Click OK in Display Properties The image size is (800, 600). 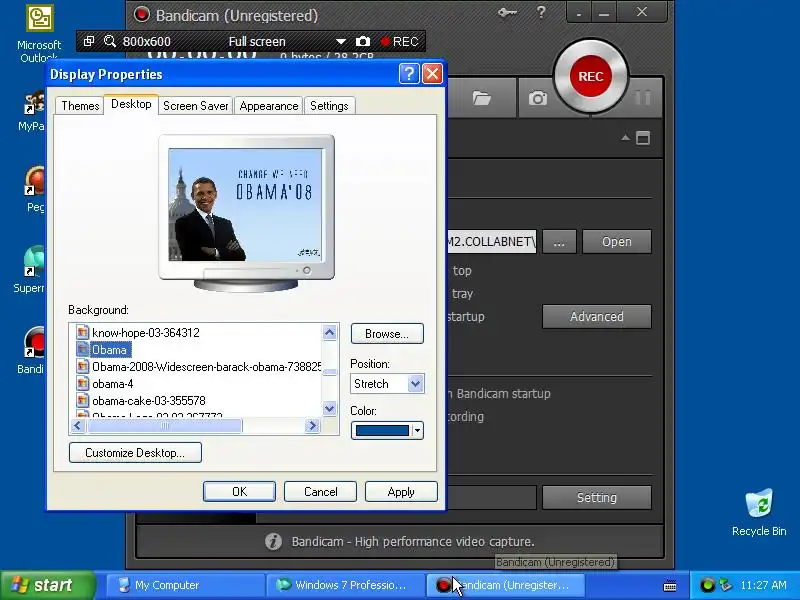239,491
